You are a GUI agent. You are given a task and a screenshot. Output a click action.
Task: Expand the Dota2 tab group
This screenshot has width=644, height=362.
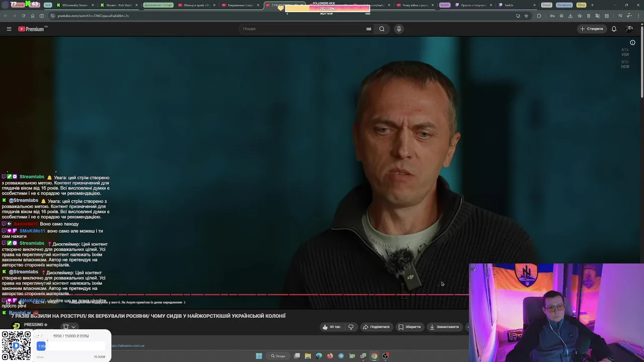coord(546,5)
